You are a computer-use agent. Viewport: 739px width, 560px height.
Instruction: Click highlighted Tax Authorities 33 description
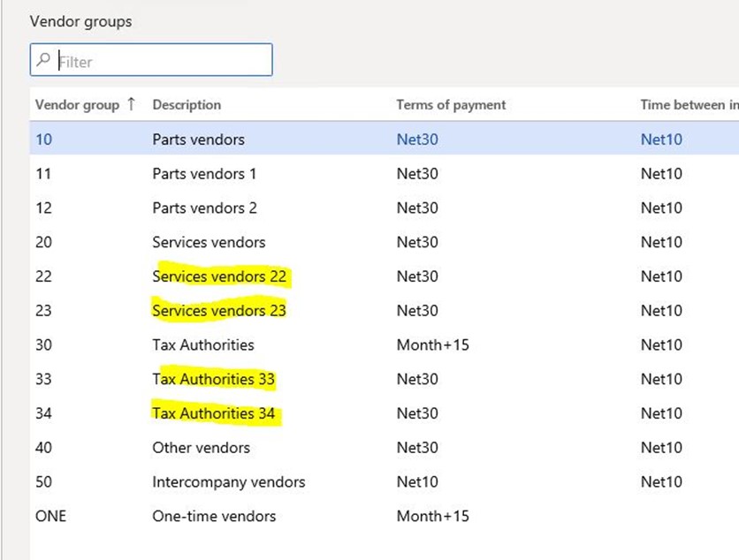[x=213, y=380]
